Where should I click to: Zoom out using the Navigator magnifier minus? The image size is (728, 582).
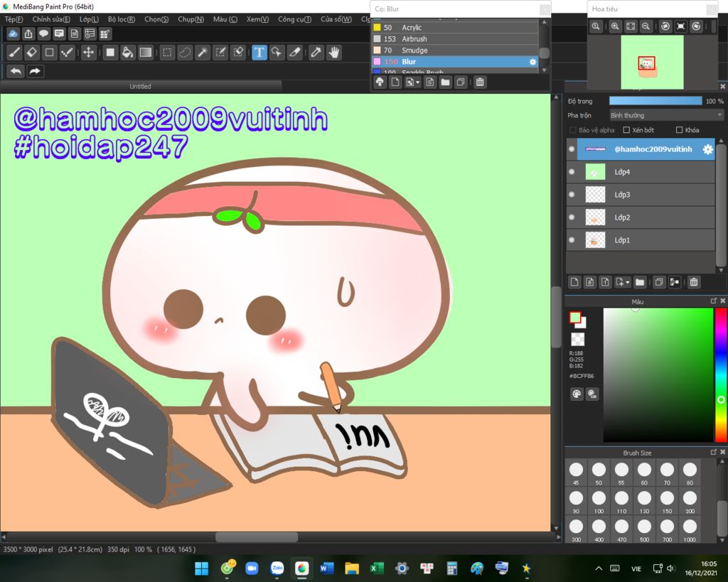(646, 26)
